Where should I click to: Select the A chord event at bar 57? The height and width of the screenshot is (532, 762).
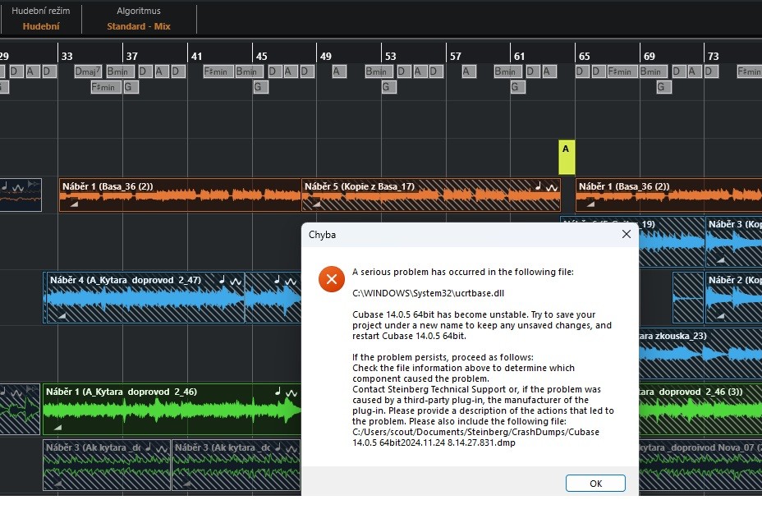click(469, 71)
